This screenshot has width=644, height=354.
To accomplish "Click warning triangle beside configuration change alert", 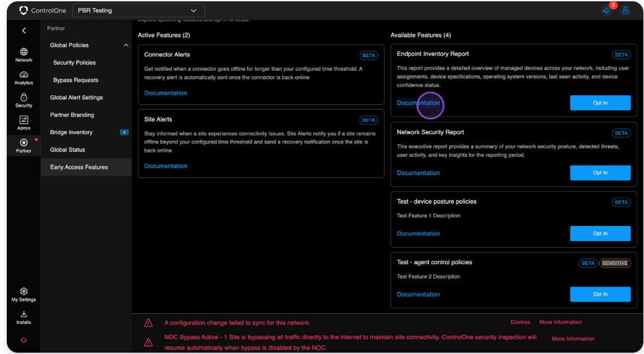I will tap(149, 323).
